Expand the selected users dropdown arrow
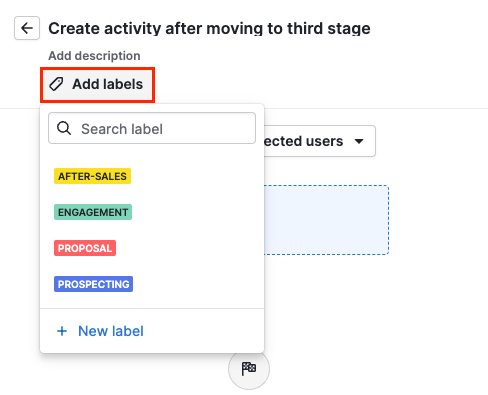The height and width of the screenshot is (395, 488). (359, 141)
